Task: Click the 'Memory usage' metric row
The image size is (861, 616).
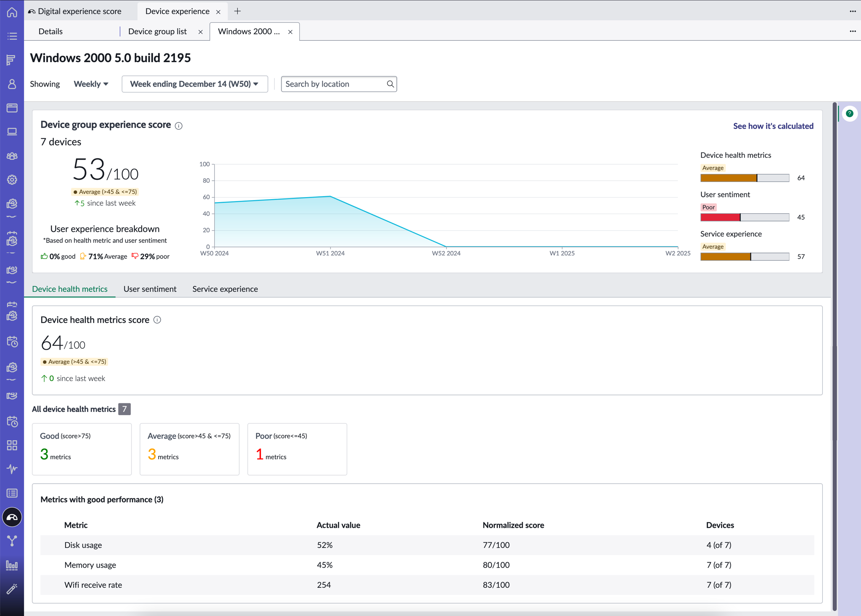Action: (x=427, y=565)
